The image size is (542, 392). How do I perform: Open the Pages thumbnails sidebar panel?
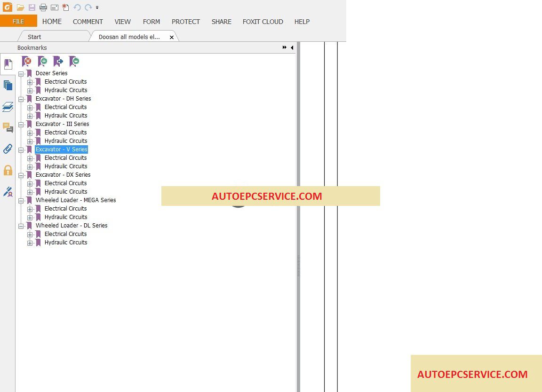pos(8,85)
